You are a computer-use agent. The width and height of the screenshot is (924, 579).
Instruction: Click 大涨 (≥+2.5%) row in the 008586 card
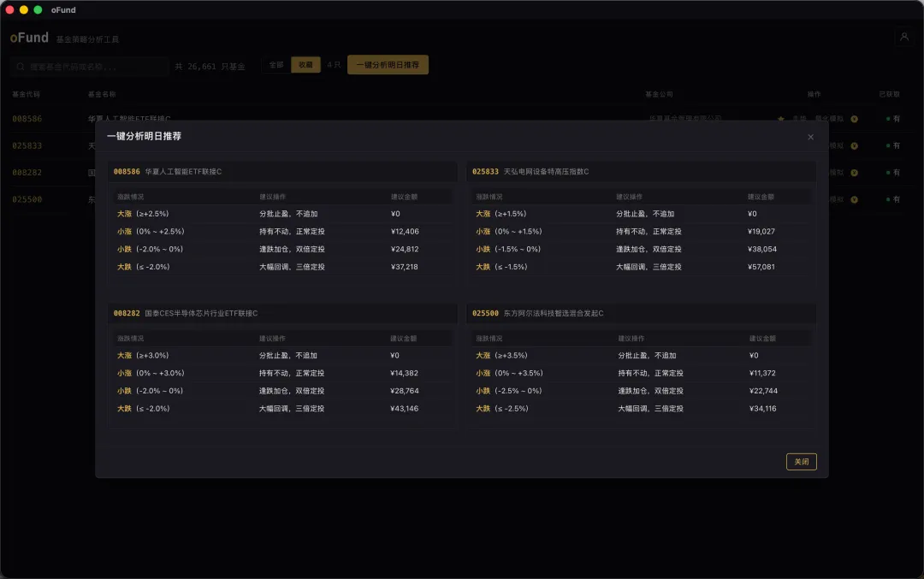(x=282, y=214)
